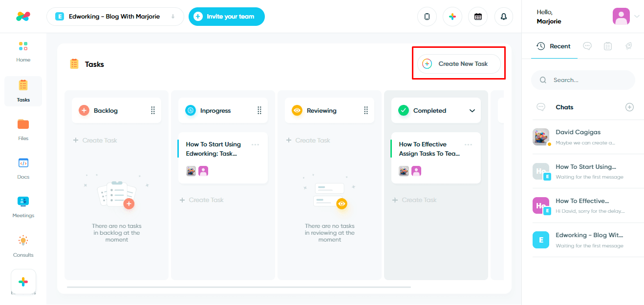Open the notifications bell
644x305 pixels.
coord(503,16)
